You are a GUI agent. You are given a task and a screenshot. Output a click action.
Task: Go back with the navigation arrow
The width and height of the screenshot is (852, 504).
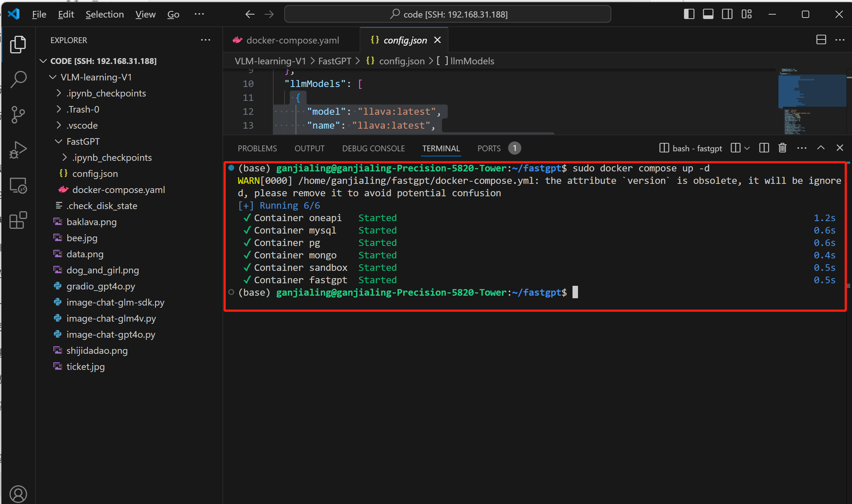250,14
